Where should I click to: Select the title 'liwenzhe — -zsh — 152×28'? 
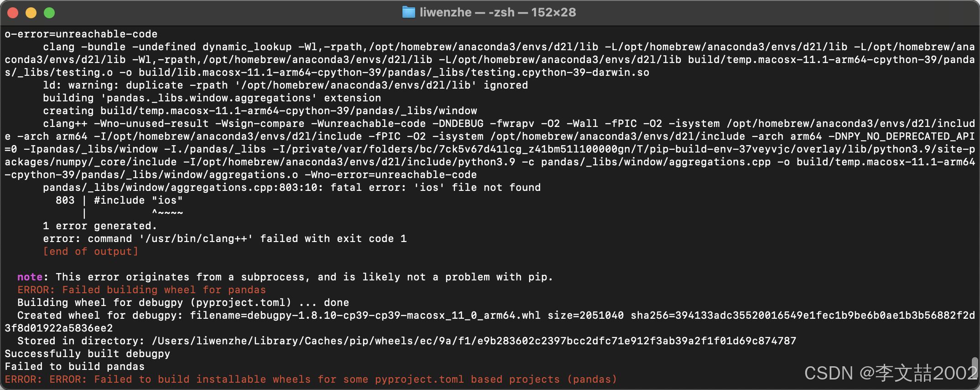[x=497, y=12]
